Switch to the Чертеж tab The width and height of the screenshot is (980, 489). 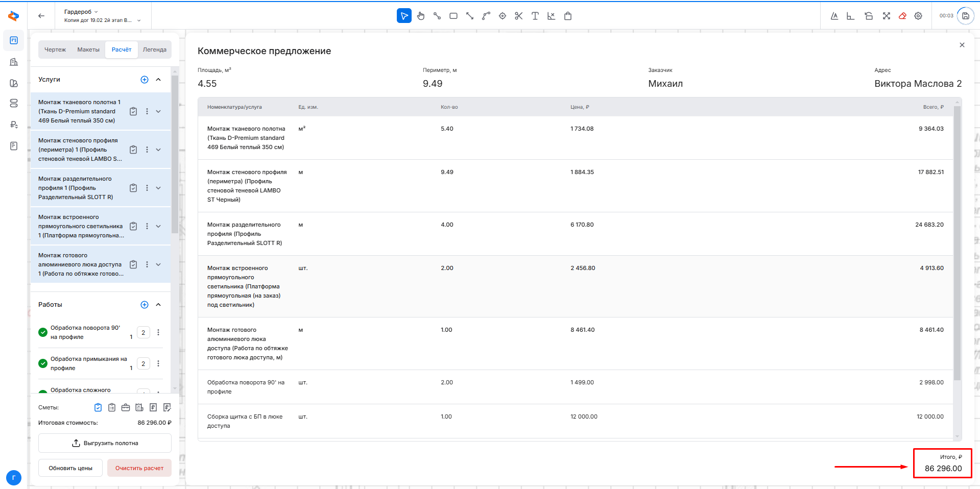(x=55, y=50)
